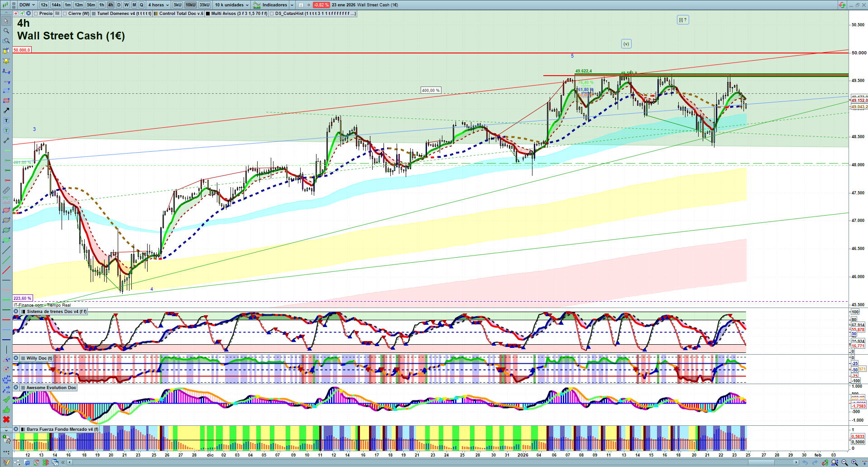Click the red X delete objects icon
The image size is (868, 467).
[x=6, y=419]
